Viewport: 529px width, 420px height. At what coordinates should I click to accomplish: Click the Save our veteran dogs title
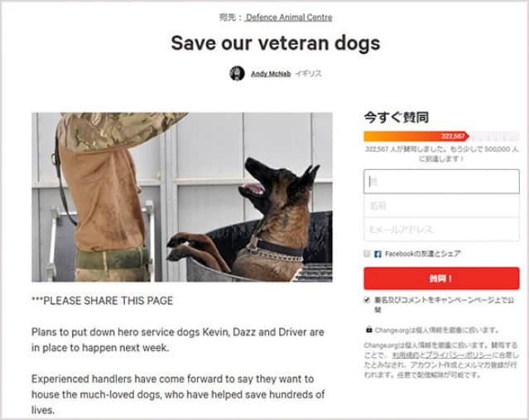276,43
